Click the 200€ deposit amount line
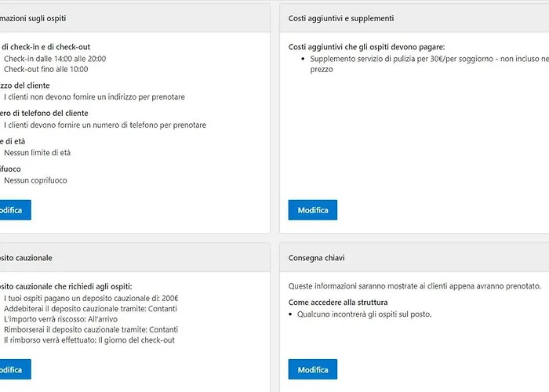The height and width of the screenshot is (392, 549). tap(91, 299)
